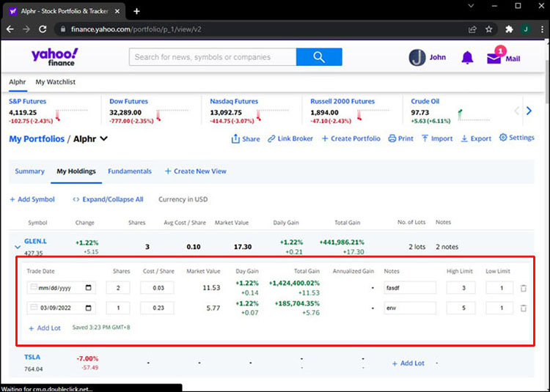Print the portfolio

[x=400, y=138]
